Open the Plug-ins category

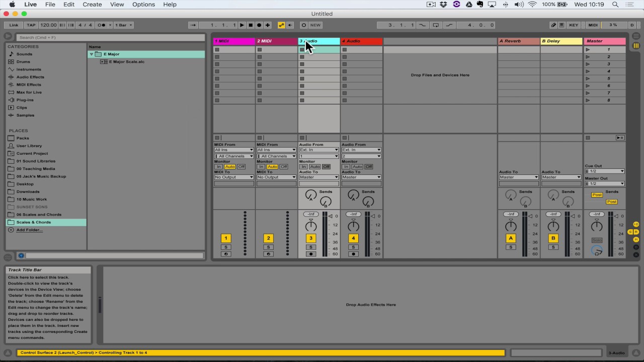tap(25, 100)
